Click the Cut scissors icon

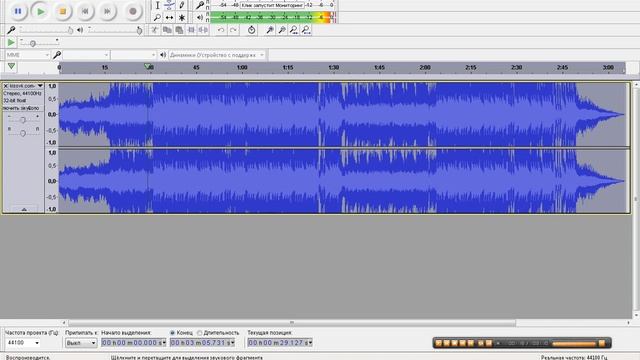point(155,30)
